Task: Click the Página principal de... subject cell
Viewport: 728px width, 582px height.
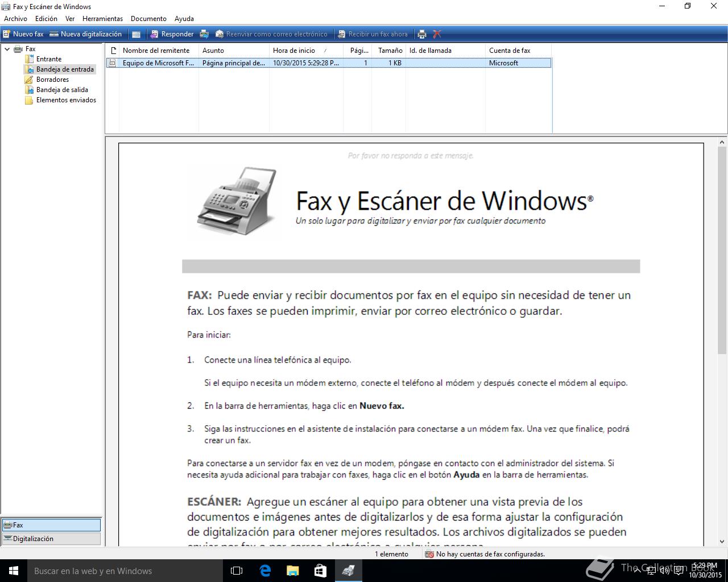Action: tap(234, 63)
